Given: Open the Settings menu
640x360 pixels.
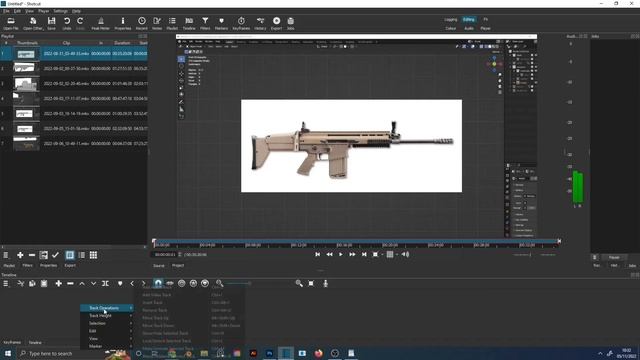Looking at the screenshot, I should [x=60, y=11].
